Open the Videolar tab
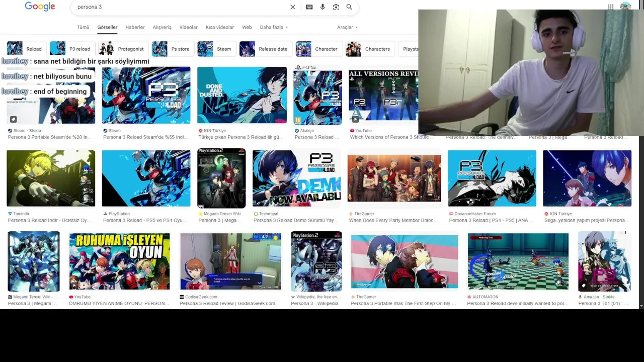Viewport: 644px width, 362px height. (x=189, y=27)
